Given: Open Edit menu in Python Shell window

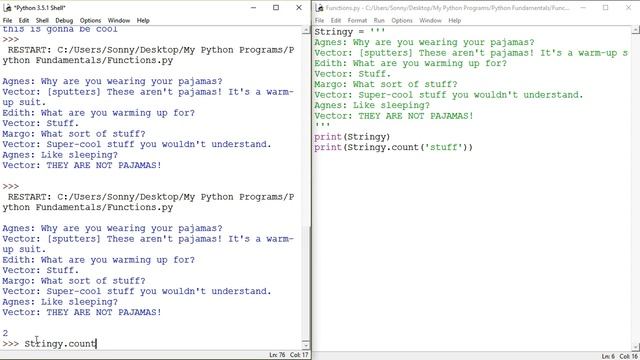Looking at the screenshot, I should pos(24,20).
